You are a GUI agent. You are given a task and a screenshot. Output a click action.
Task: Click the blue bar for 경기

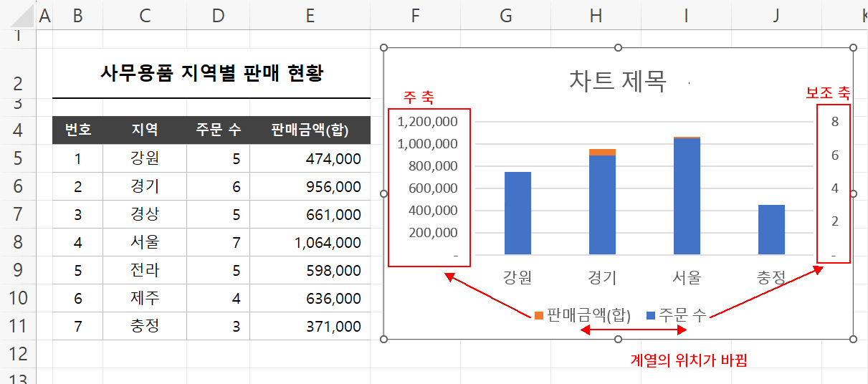(x=602, y=205)
